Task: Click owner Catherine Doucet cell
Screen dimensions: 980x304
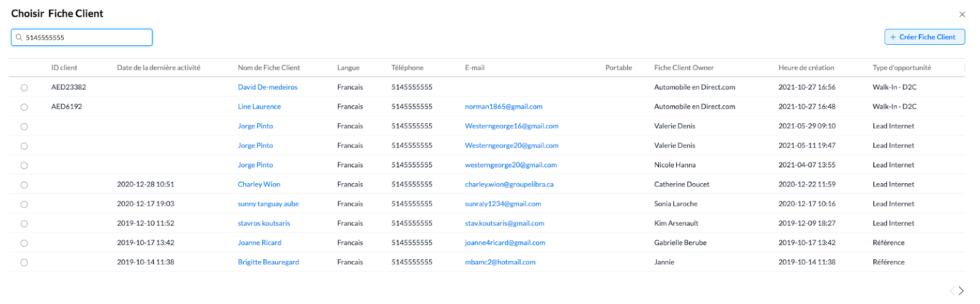Action: [x=682, y=184]
